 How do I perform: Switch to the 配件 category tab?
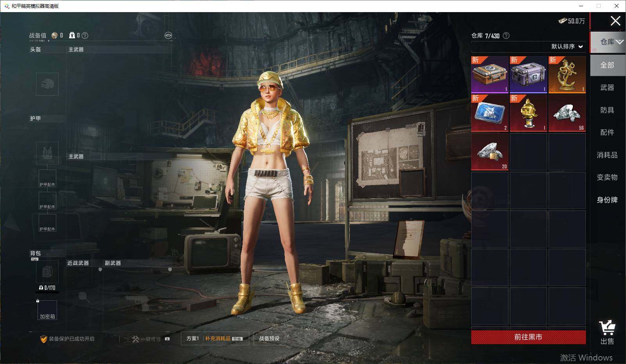[x=607, y=132]
